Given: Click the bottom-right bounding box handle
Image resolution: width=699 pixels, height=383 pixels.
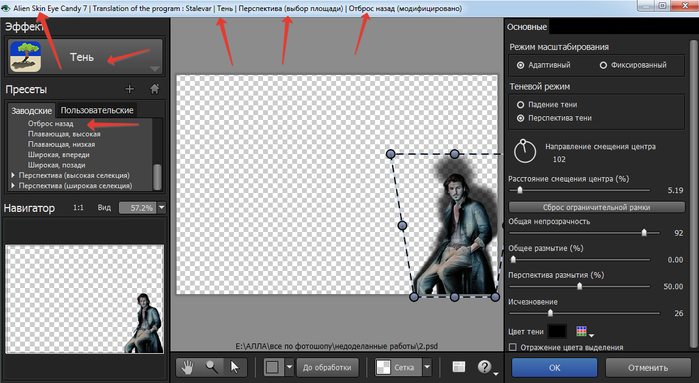Looking at the screenshot, I should coord(495,297).
